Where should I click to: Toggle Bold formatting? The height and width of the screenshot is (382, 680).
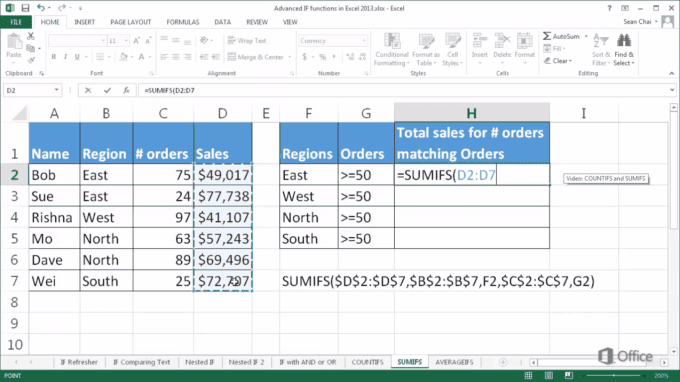pos(54,57)
